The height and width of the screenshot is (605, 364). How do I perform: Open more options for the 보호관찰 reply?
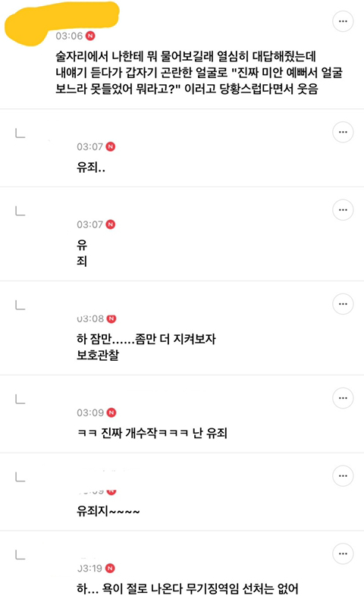pos(343,304)
